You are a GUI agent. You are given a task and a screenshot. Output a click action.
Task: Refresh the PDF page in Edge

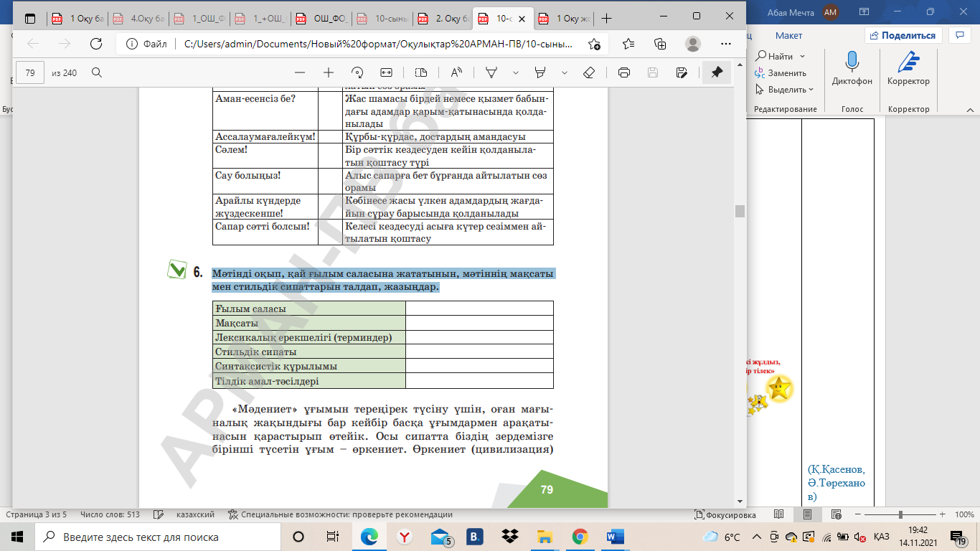pos(95,44)
